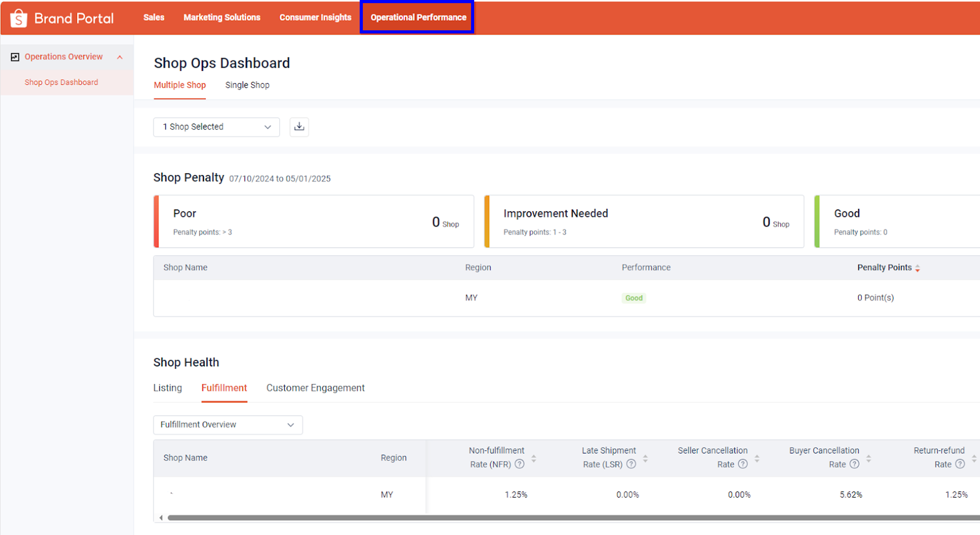Click the download report icon
This screenshot has height=535, width=980.
click(x=299, y=127)
